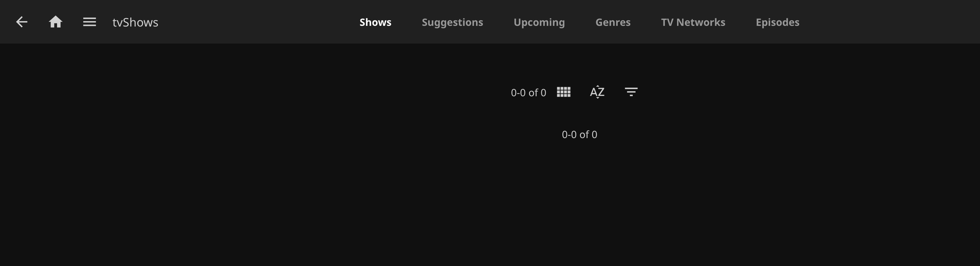Click the top "0-0 of 0" counter
Image resolution: width=980 pixels, height=266 pixels.
[x=528, y=93]
